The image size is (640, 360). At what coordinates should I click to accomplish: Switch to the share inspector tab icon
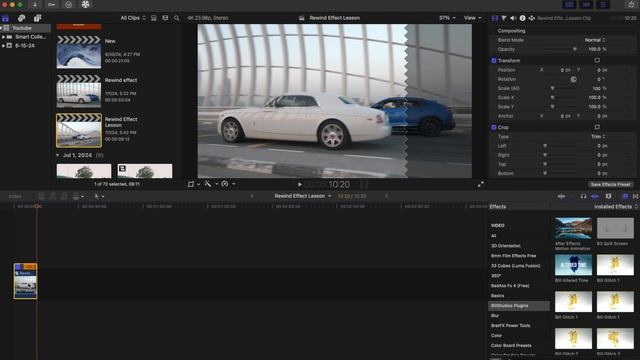pos(532,18)
